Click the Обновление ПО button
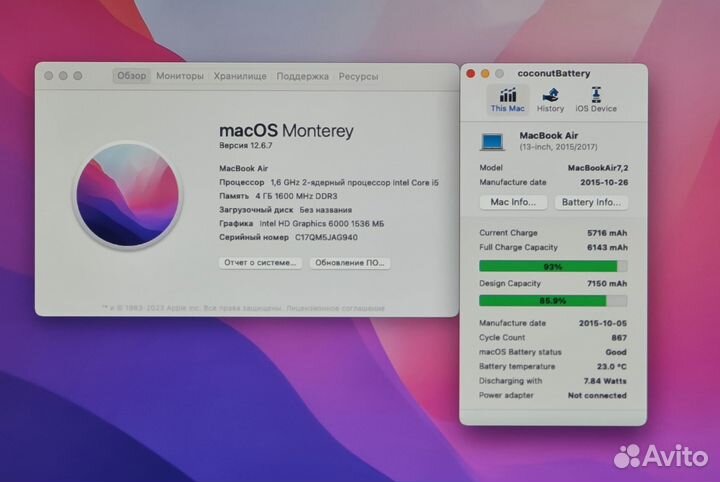Viewport: 720px width, 482px height. tap(350, 263)
